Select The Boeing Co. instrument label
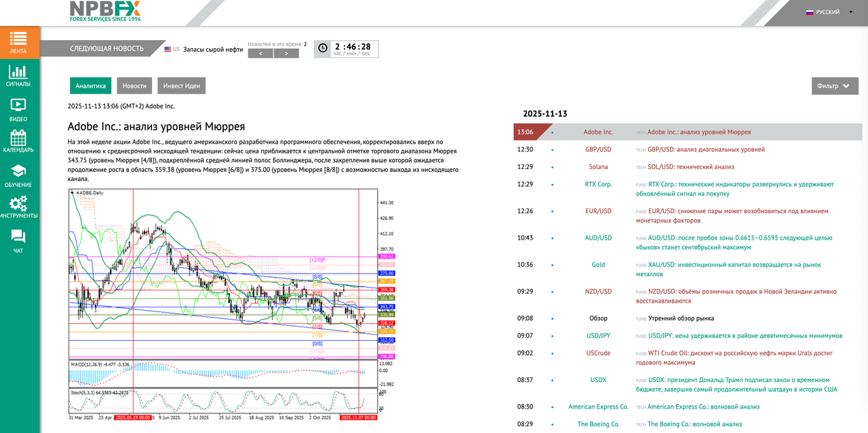The image size is (868, 433). (598, 424)
